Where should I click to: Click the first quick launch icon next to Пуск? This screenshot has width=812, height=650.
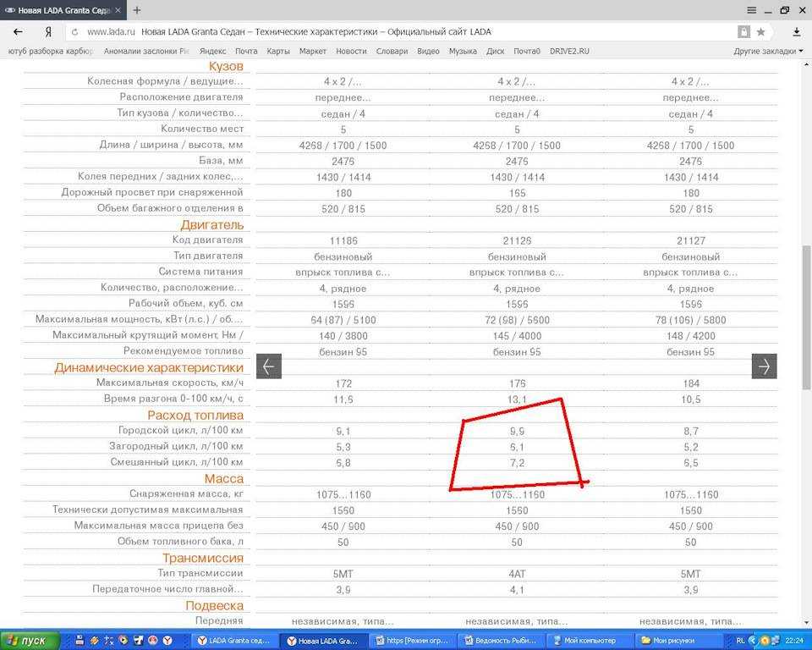[x=80, y=641]
